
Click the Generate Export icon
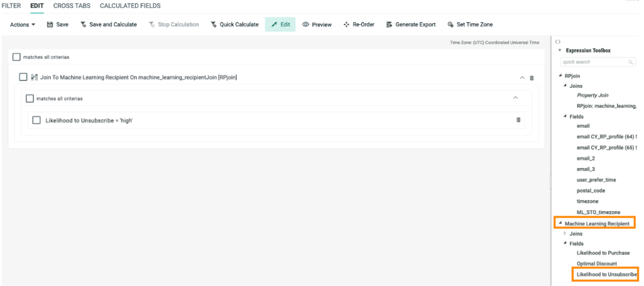pyautogui.click(x=389, y=24)
